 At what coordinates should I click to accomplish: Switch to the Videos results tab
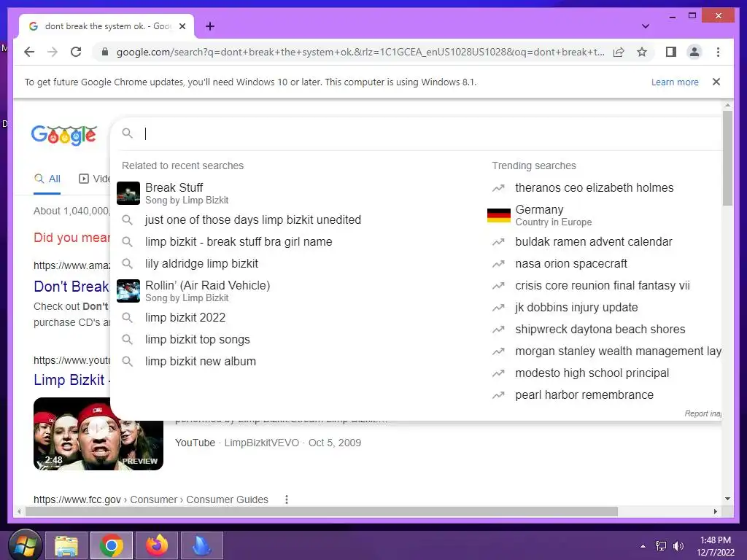[x=94, y=179]
